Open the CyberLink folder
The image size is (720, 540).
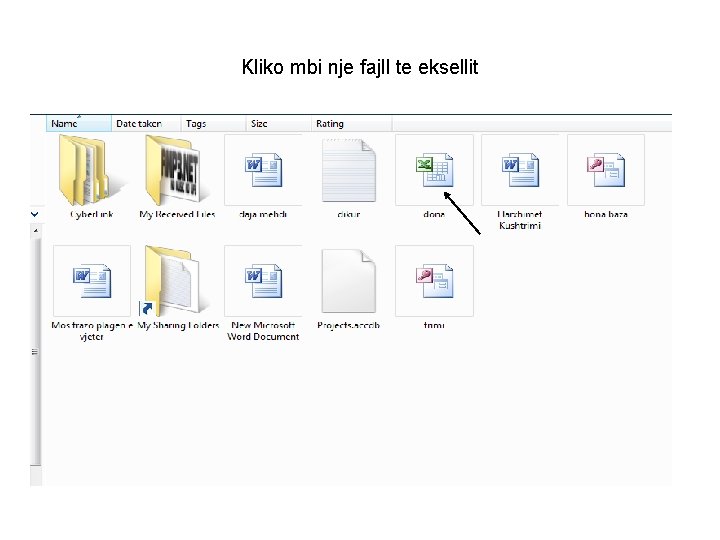[x=91, y=177]
